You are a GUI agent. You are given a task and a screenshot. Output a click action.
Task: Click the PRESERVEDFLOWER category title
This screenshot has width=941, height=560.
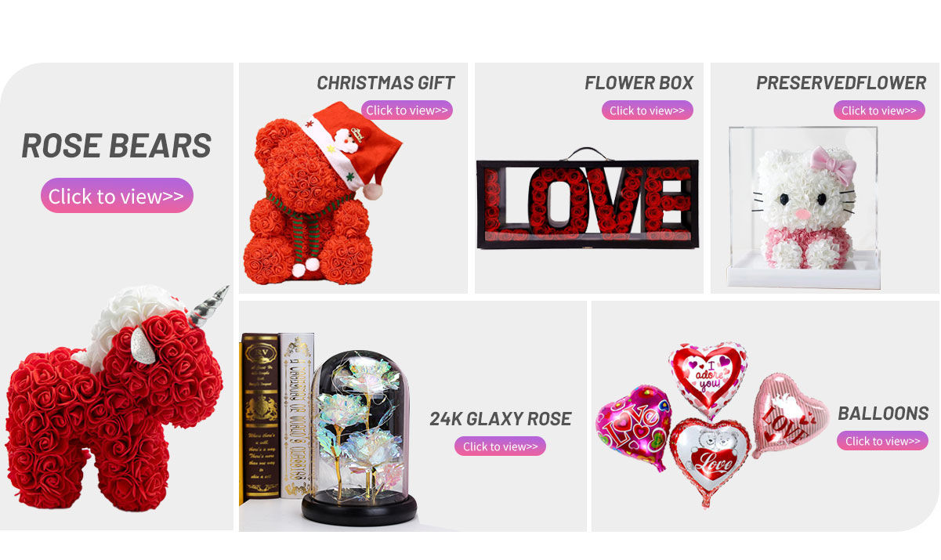[841, 83]
